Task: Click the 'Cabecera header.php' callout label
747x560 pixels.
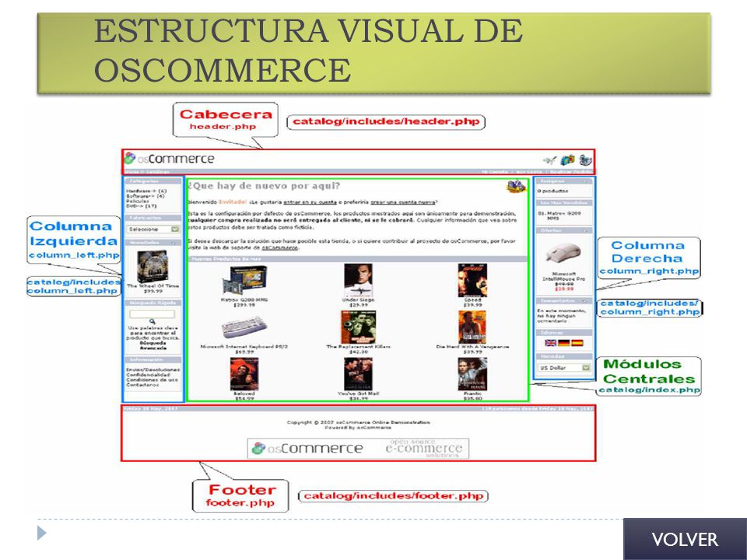Action: [x=226, y=120]
